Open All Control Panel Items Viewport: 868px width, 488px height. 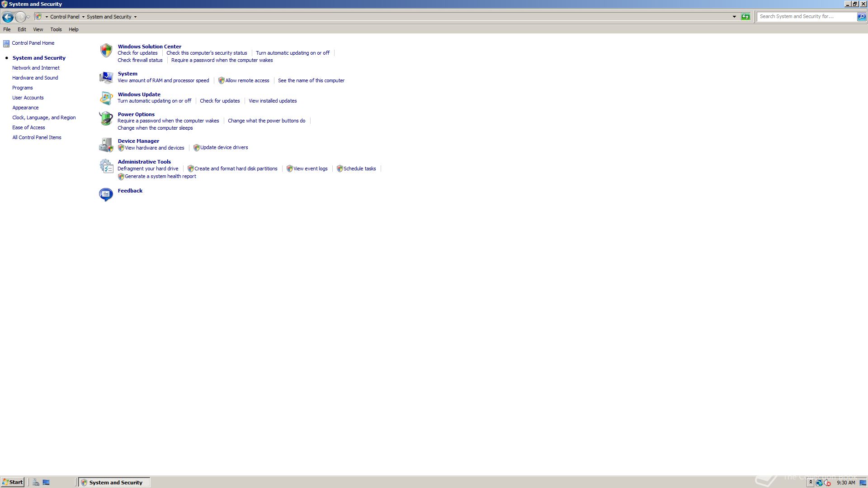click(x=37, y=138)
